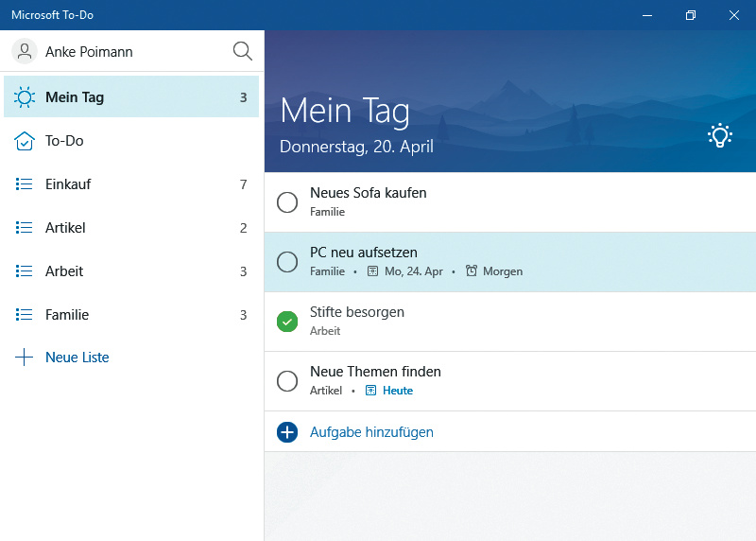Open the To-Do list in the sidebar

click(131, 141)
